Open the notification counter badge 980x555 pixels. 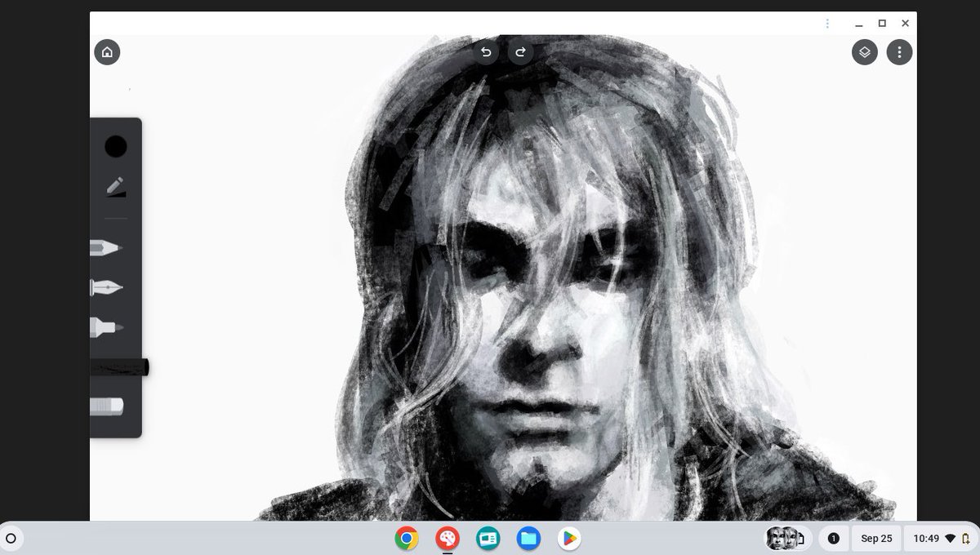833,539
